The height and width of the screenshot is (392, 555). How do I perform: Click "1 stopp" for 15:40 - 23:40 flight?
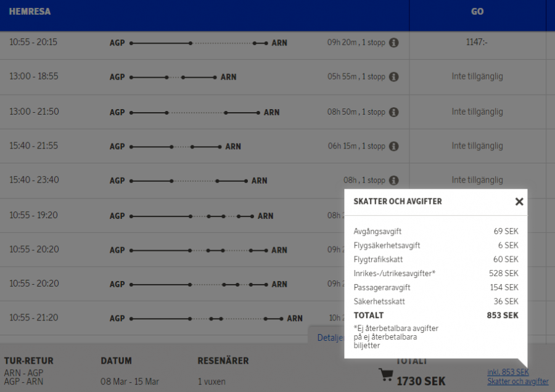click(373, 181)
